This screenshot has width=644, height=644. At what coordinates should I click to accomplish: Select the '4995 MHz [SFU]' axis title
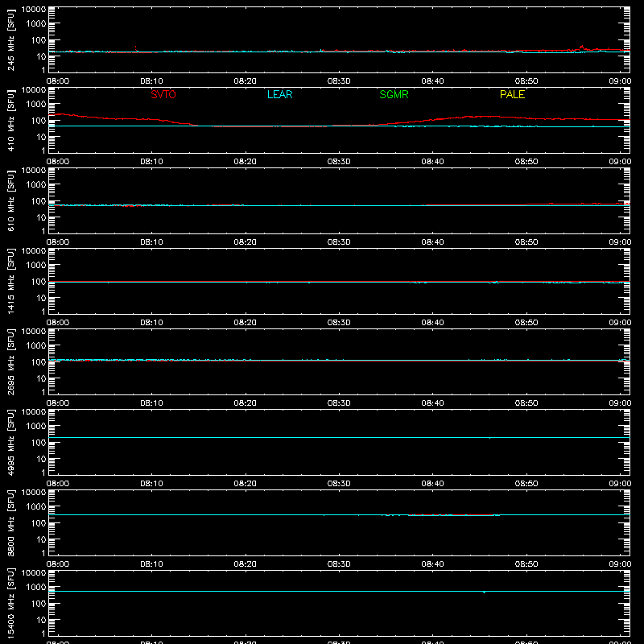click(x=11, y=443)
